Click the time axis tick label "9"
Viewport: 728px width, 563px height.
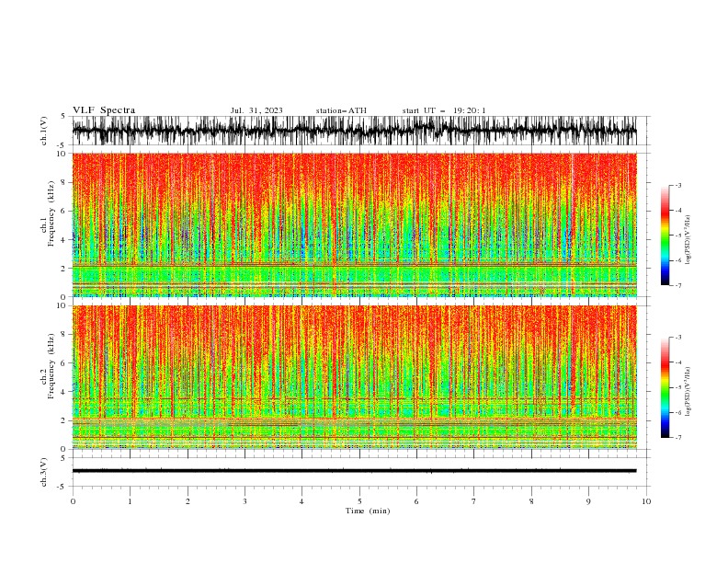[588, 501]
